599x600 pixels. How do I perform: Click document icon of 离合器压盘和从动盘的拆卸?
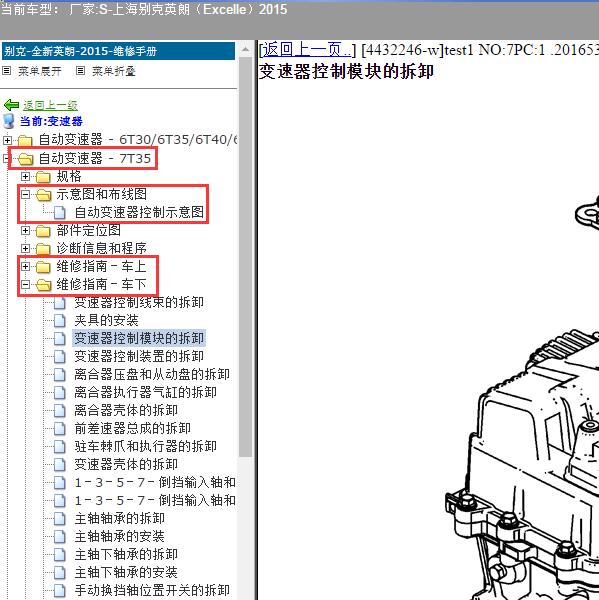[60, 374]
